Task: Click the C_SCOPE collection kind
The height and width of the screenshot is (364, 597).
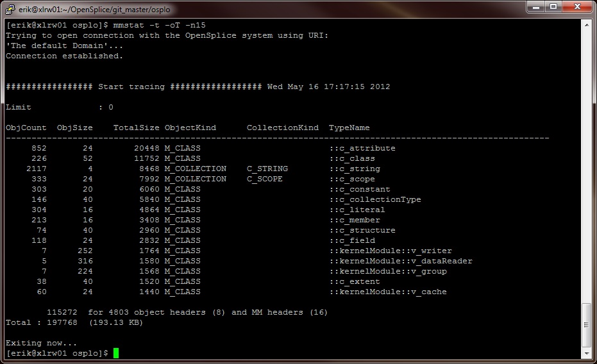Action: coord(265,179)
